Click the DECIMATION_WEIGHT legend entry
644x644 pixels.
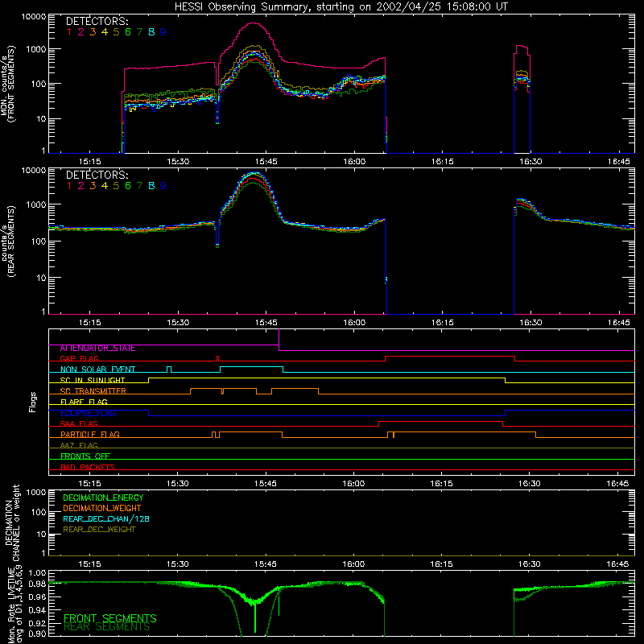[x=102, y=508]
